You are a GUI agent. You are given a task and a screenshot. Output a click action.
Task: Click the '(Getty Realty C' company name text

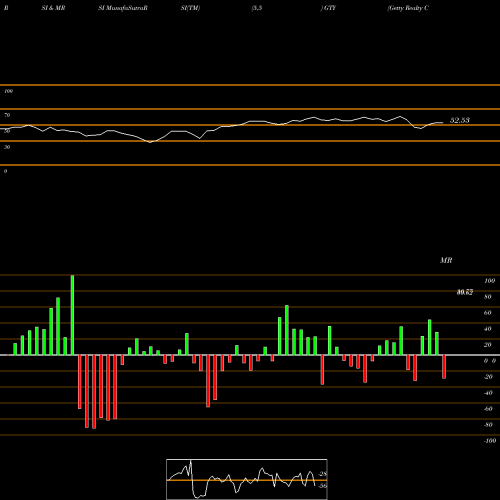tap(408, 8)
